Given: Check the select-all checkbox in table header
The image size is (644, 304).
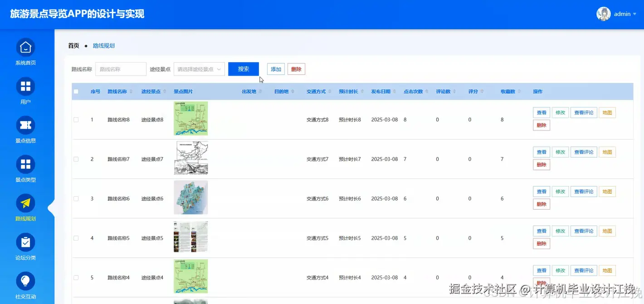Looking at the screenshot, I should tap(76, 91).
